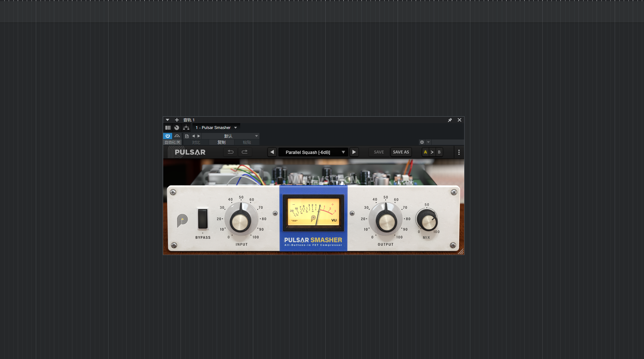The image size is (644, 359).
Task: Pin the plugin window
Action: click(450, 120)
